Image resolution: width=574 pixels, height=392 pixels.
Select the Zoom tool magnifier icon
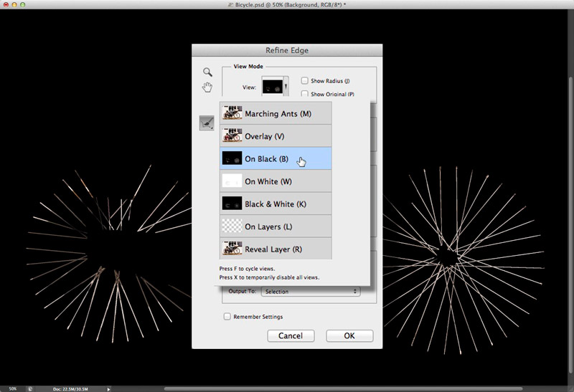click(x=207, y=72)
